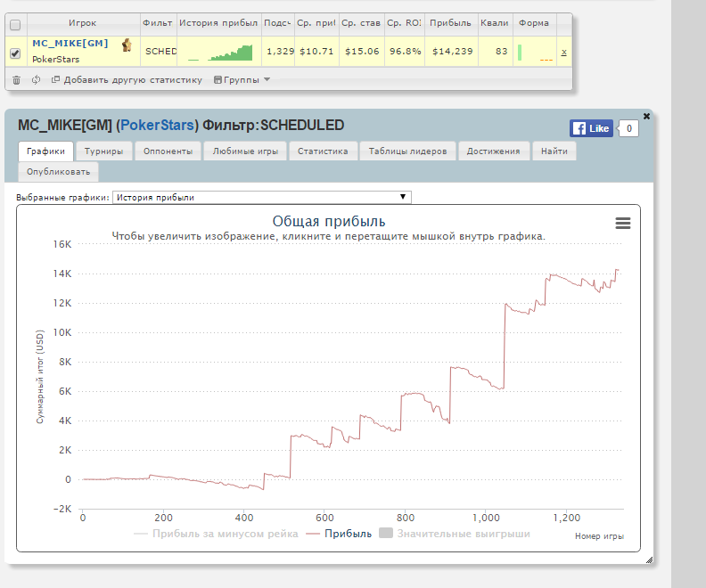
Task: Click the player badge icon beside MC_MIKE[GM]
Action: 127,45
